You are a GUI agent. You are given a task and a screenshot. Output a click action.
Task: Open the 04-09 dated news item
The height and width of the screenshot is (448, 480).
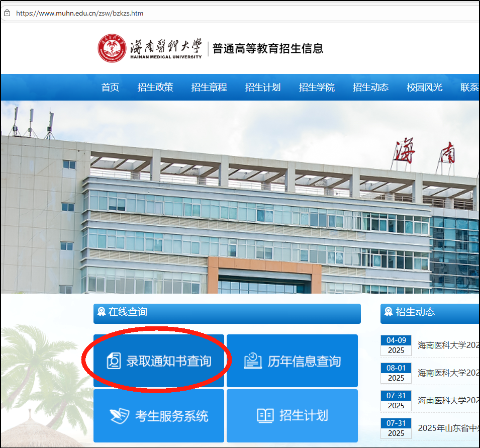(x=446, y=345)
